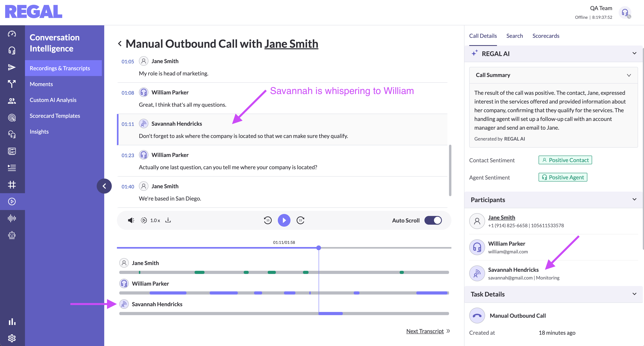644x346 pixels.
Task: Open the settings gear icon in sidebar
Action: (12, 338)
